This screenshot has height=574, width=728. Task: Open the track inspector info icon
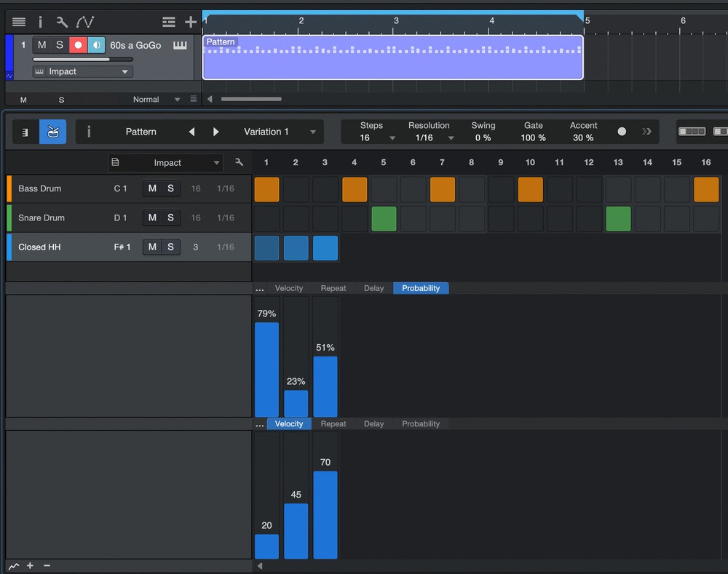click(40, 22)
